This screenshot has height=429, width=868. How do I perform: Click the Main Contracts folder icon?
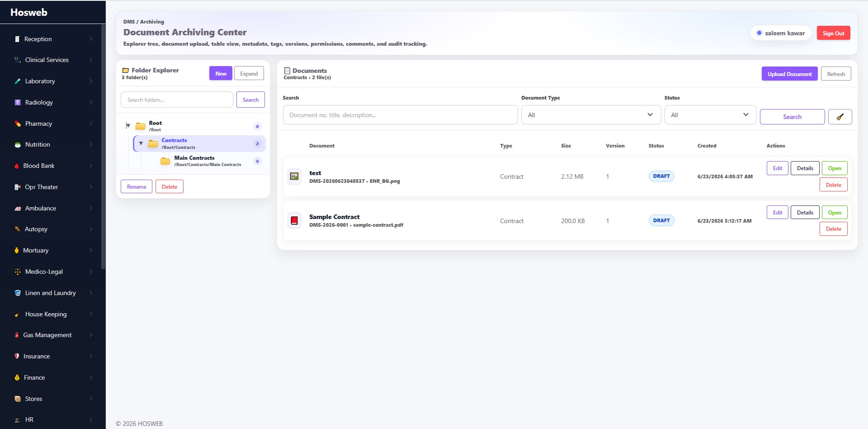pos(165,161)
